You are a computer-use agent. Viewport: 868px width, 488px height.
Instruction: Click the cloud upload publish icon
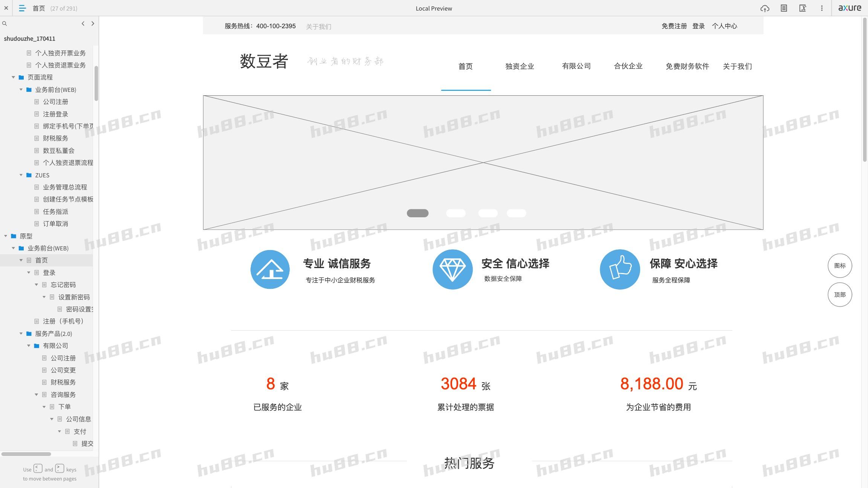point(764,8)
